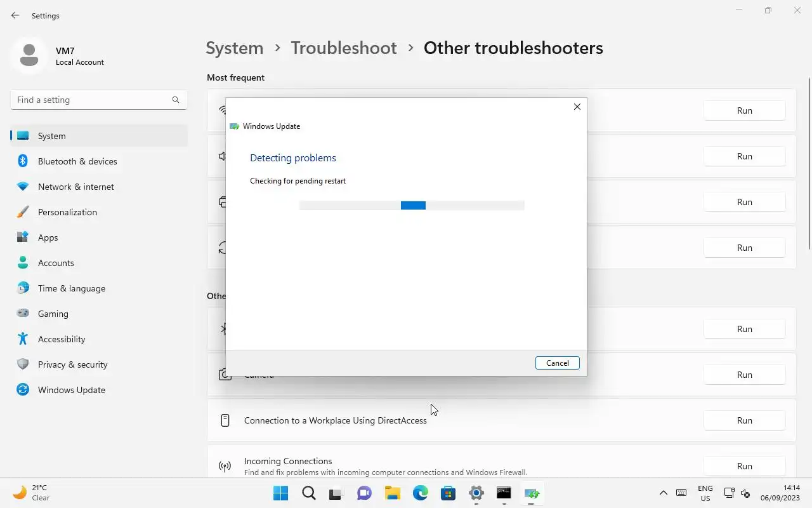Image resolution: width=812 pixels, height=508 pixels.
Task: Open Apps settings
Action: (99, 237)
